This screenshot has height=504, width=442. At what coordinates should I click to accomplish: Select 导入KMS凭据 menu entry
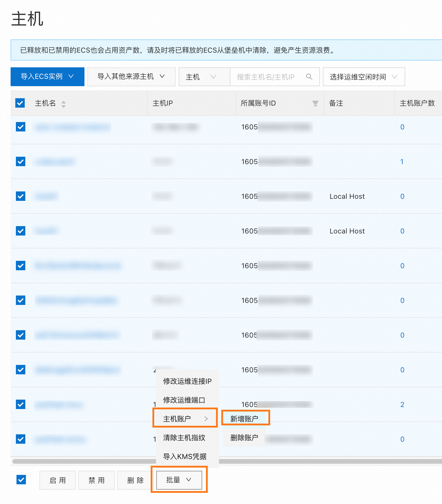pos(187,456)
